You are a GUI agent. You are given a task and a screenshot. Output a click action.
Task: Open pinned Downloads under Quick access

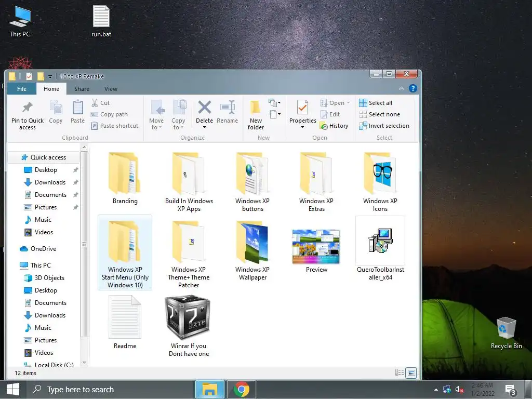[x=50, y=182]
